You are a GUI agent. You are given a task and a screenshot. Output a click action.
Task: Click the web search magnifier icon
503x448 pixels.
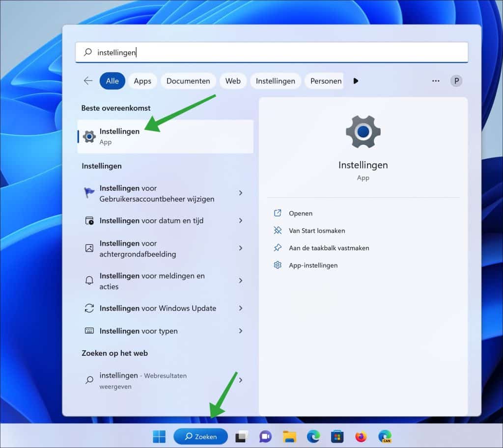(89, 380)
